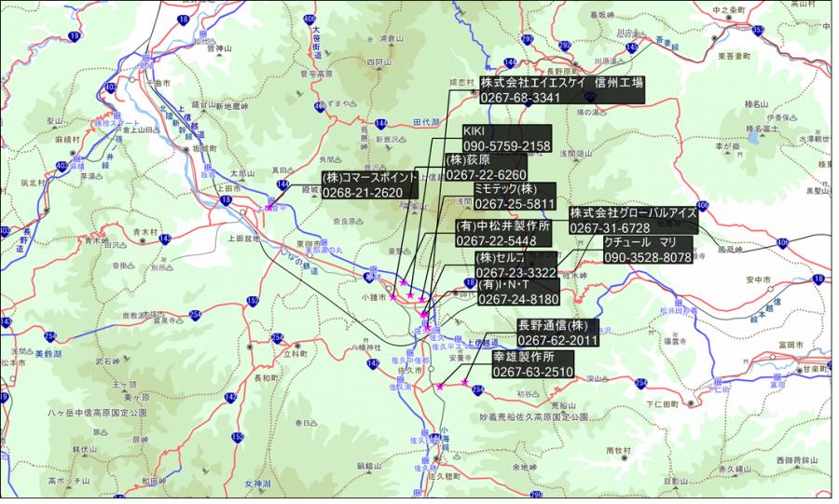Click the 長和町 town name
This screenshot has height=504, width=839.
click(x=266, y=378)
